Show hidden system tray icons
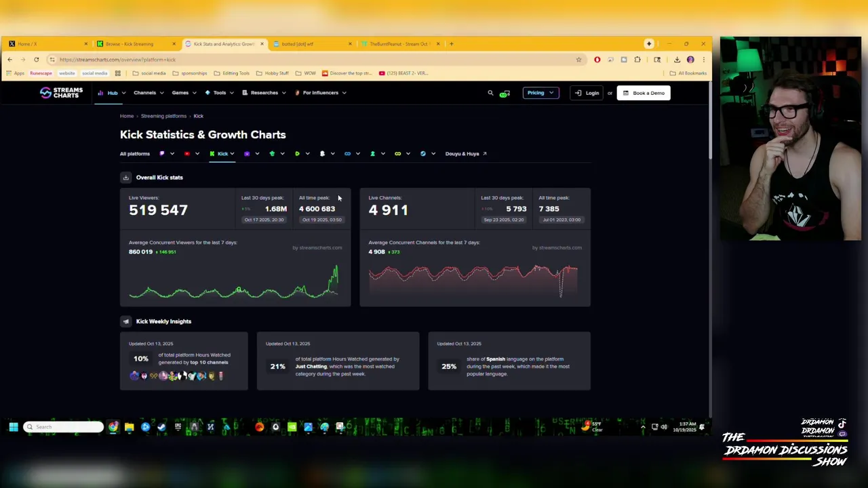The image size is (868, 488). [643, 427]
